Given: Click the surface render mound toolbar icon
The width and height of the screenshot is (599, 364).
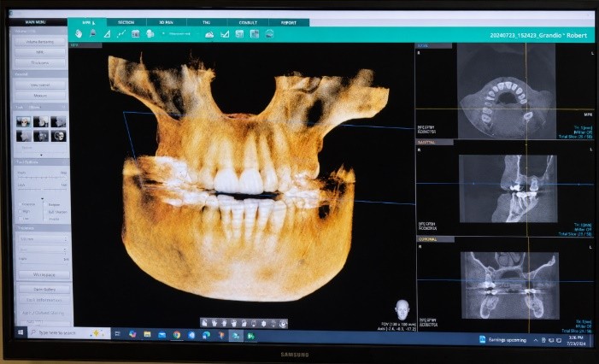Looking at the screenshot, I should click(209, 34).
